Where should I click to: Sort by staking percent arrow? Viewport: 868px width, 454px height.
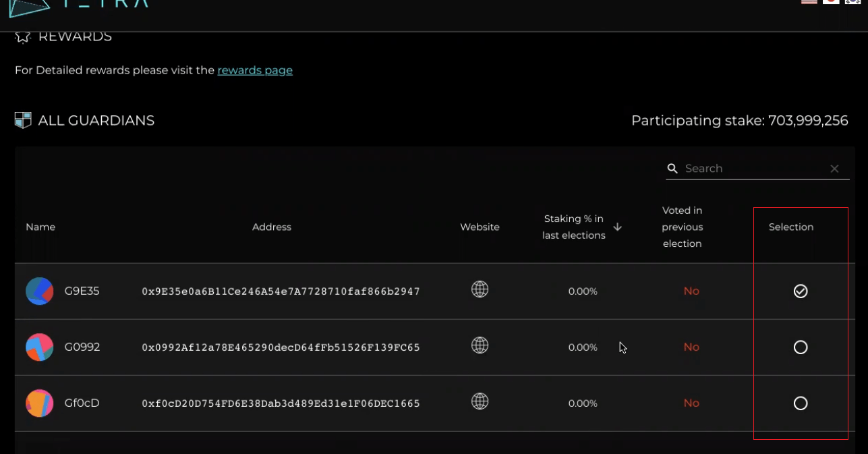(x=617, y=227)
